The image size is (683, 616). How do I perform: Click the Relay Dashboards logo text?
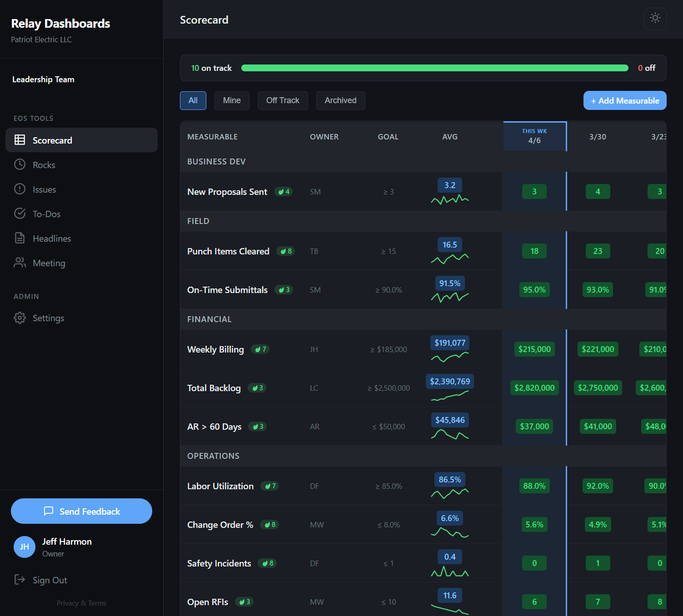60,24
